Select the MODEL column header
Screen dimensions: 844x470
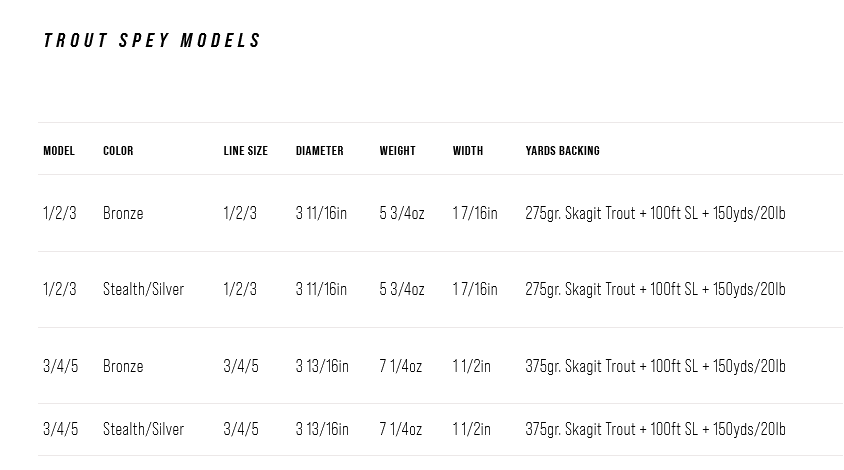[x=59, y=151]
